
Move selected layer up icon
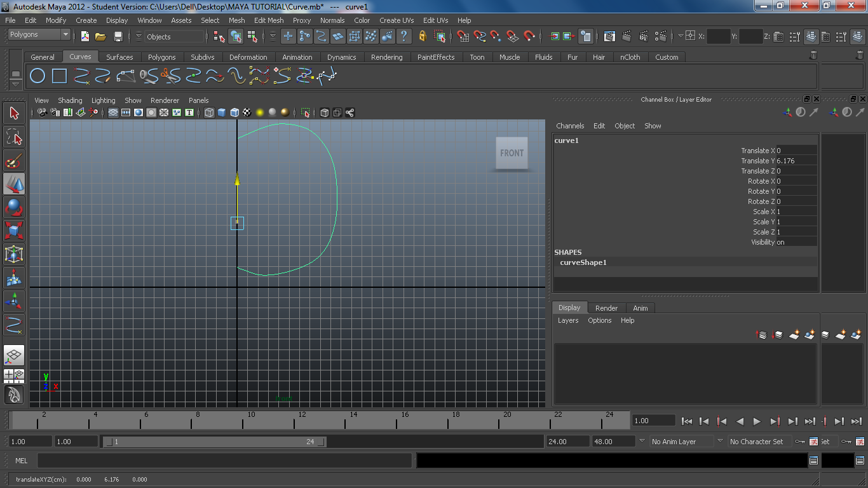(x=762, y=334)
